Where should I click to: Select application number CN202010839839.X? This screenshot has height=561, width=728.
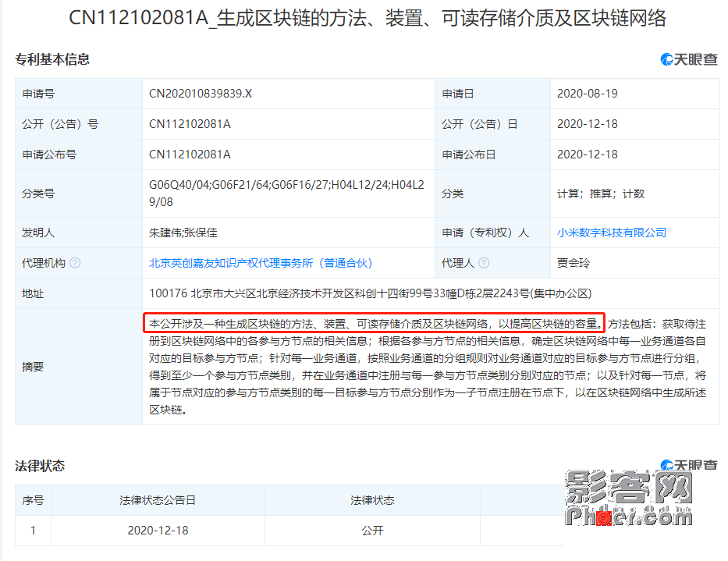click(201, 94)
